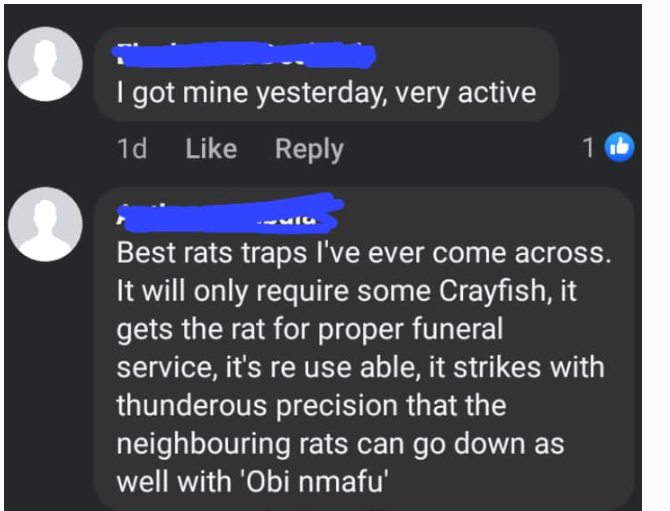Click 'neighbouring rats can go down' line

click(x=321, y=444)
